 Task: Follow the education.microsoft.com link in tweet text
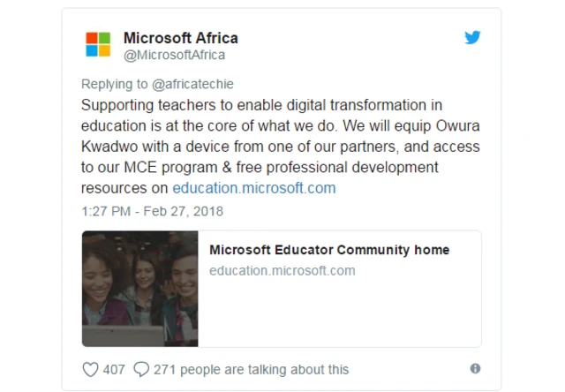(254, 188)
